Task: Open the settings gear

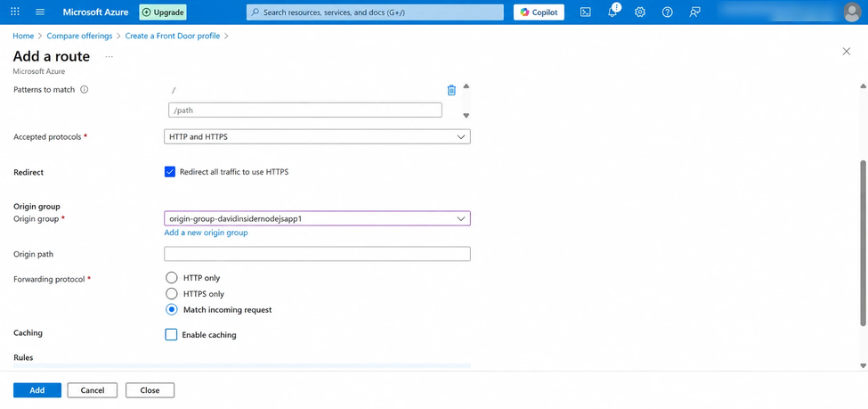Action: 640,12
